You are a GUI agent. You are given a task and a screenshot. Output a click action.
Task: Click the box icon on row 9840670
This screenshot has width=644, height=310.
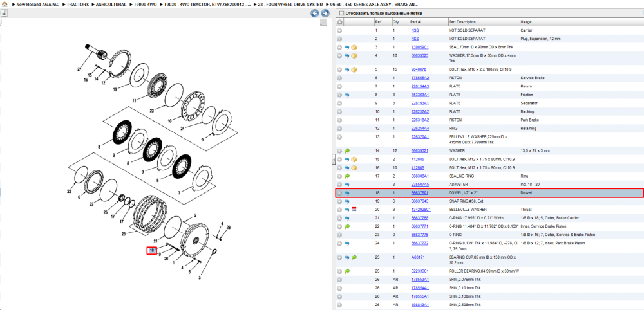354,69
